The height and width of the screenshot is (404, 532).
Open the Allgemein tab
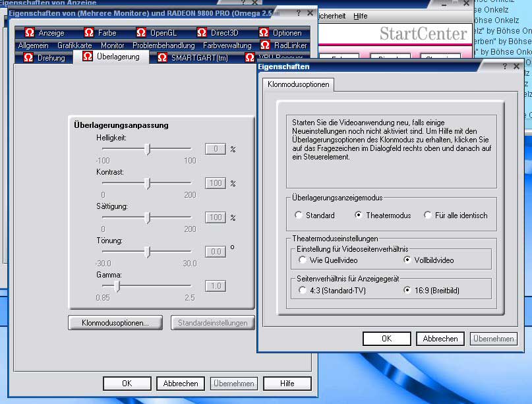click(33, 45)
